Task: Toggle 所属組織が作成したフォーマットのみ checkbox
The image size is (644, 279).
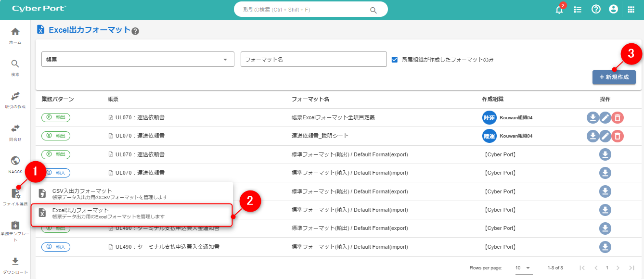Action: 395,60
